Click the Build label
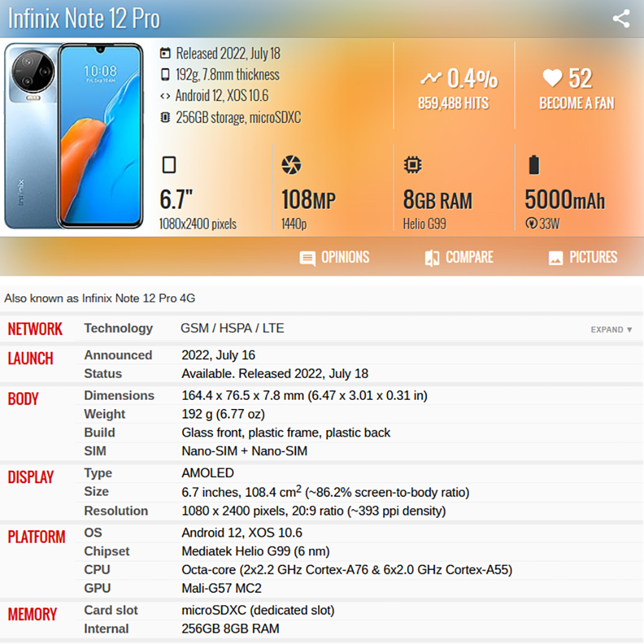 point(99,433)
